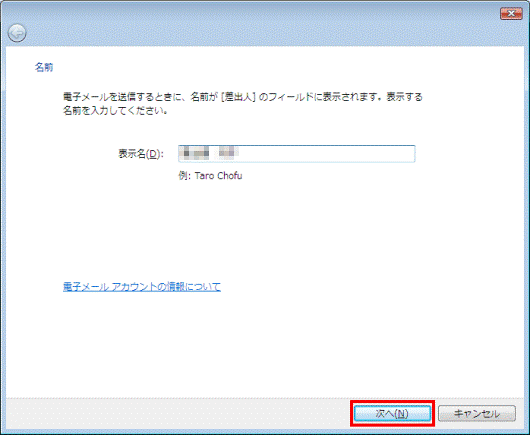Click the first description line starting 電子メールを送信
530x435 pixels.
(x=243, y=97)
